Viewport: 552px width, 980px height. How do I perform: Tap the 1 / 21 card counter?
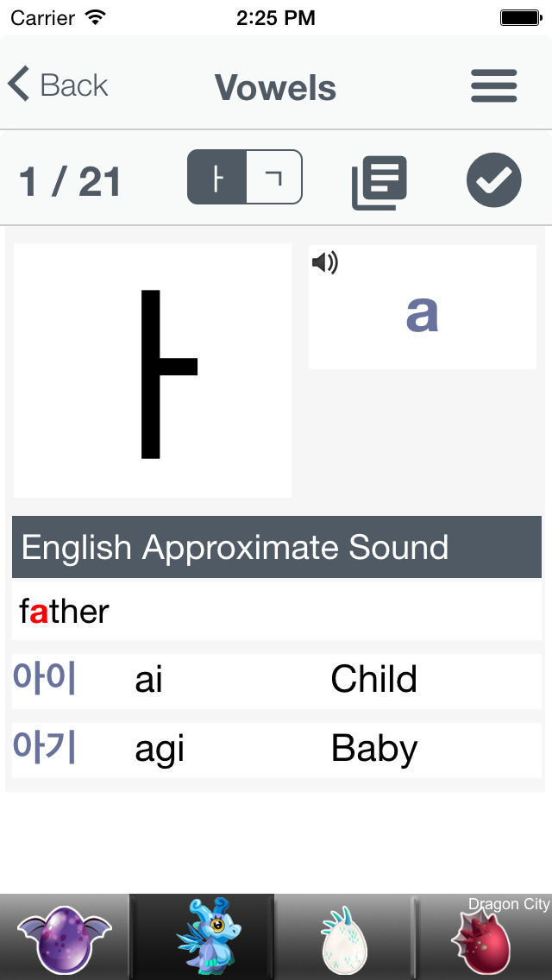tap(69, 182)
